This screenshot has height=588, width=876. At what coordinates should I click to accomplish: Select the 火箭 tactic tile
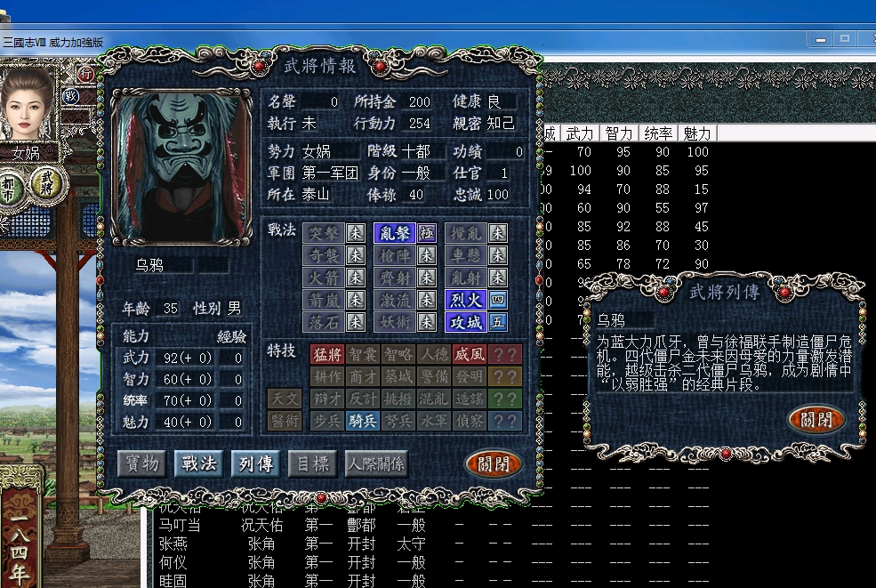pos(324,278)
